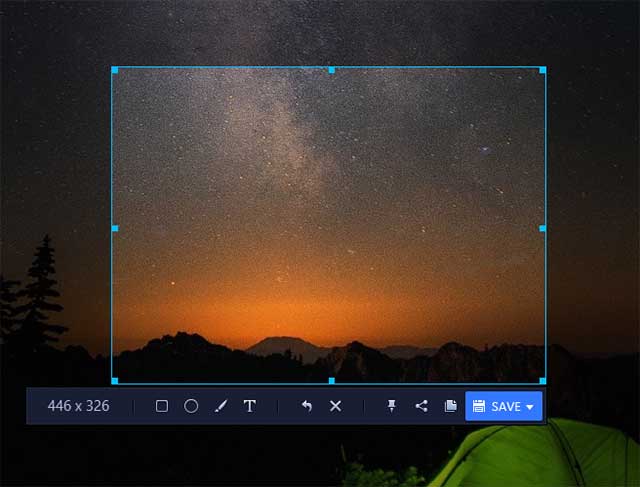This screenshot has width=640, height=487.
Task: Activate the text annotation tool
Action: 250,406
